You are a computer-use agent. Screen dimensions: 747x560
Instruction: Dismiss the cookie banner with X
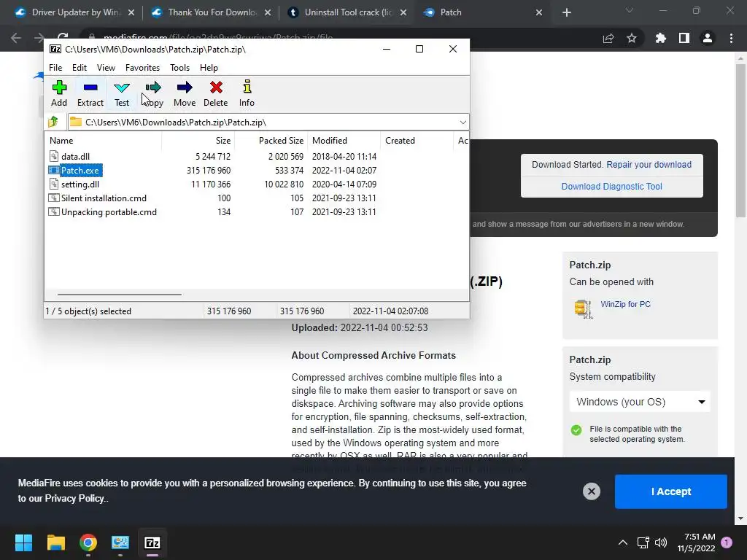[591, 491]
